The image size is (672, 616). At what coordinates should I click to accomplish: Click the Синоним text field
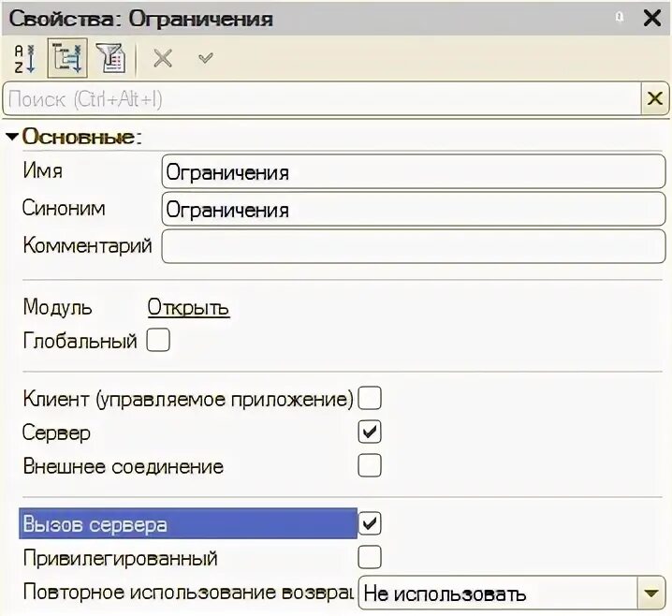click(x=412, y=210)
